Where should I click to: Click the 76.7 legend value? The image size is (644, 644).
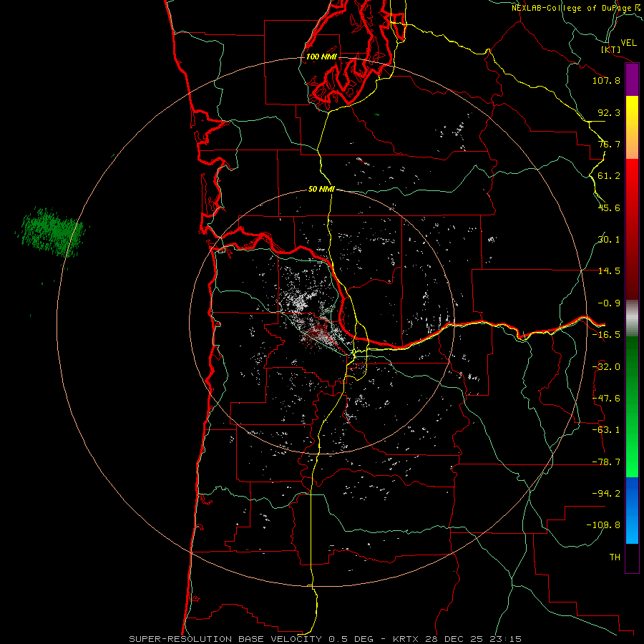click(x=609, y=144)
